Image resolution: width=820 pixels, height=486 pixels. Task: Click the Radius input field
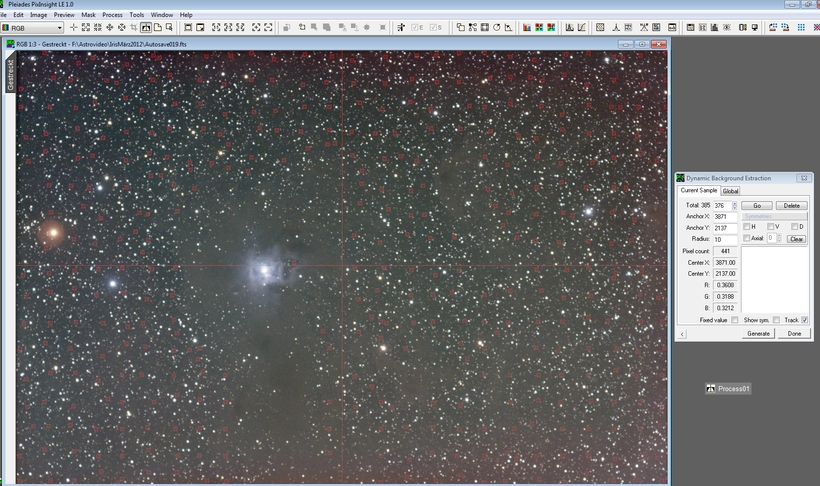(725, 240)
